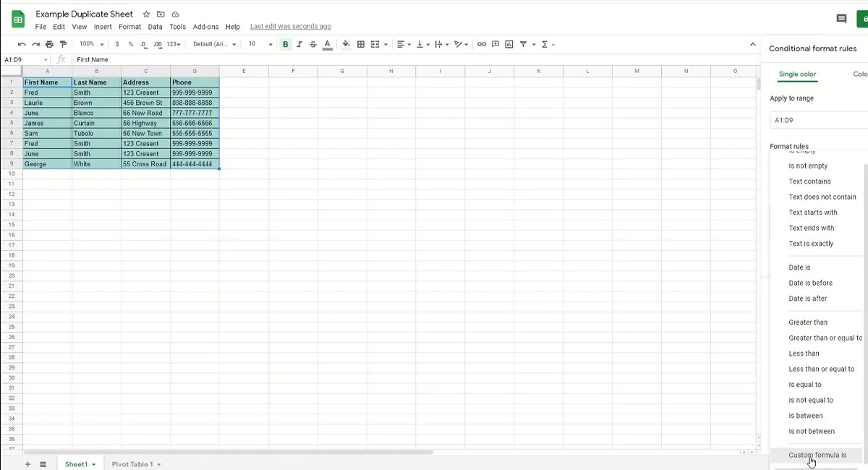Click the 'Last edit was seconds ago' link

coord(290,26)
